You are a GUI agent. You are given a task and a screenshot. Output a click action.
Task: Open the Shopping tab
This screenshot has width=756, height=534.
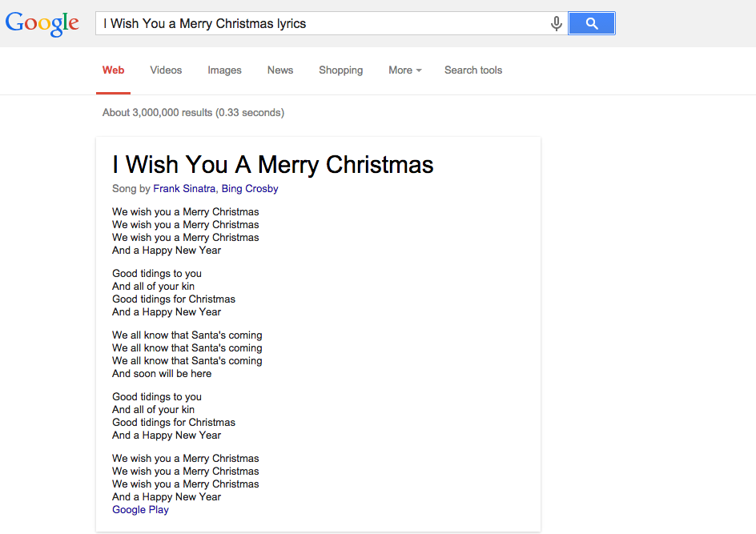340,70
